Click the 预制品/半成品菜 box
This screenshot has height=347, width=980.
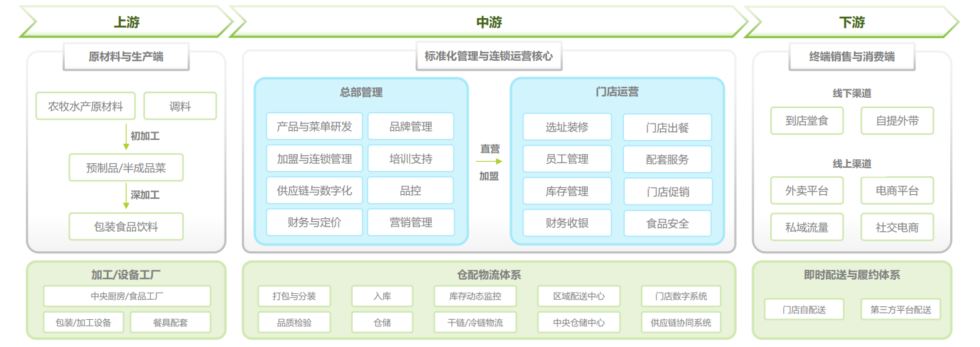126,168
